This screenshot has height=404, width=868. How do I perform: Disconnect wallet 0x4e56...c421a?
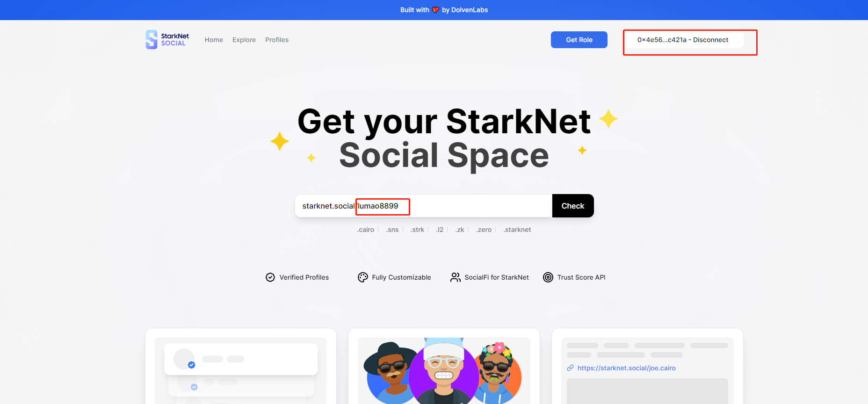click(683, 40)
